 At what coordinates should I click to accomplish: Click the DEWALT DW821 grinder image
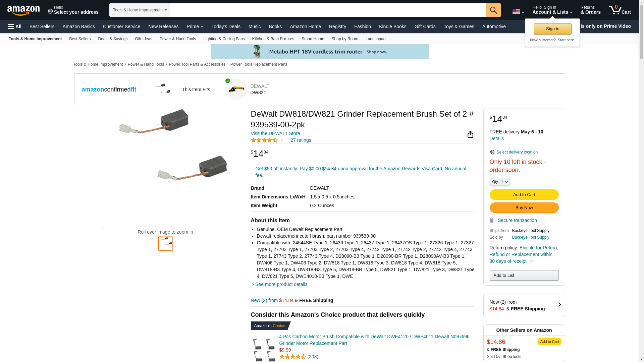[236, 89]
